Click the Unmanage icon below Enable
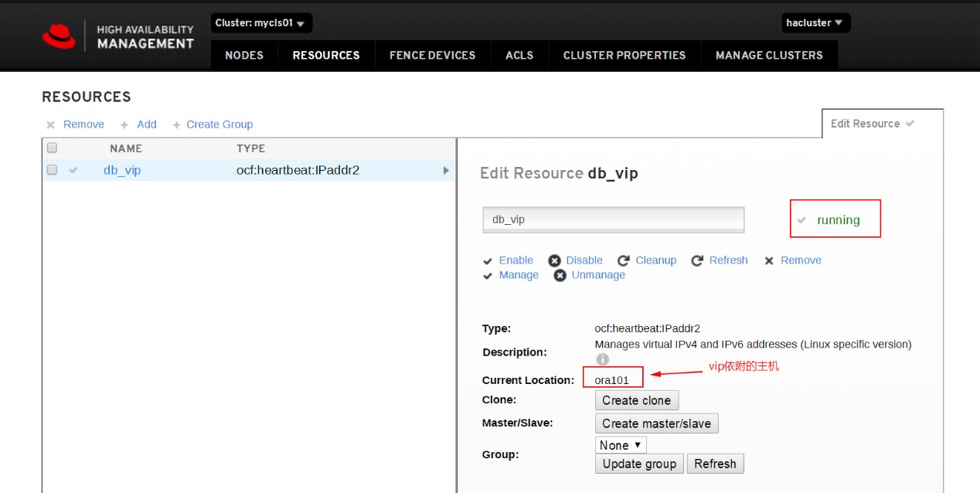Image resolution: width=980 pixels, height=493 pixels. click(560, 275)
